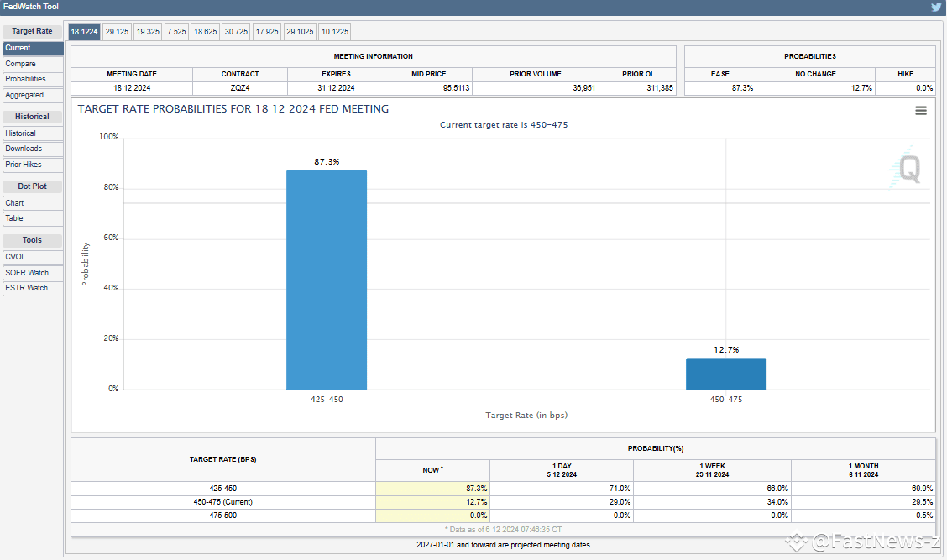Open the 7 525 meeting date tab
The image size is (947, 560).
(x=176, y=31)
